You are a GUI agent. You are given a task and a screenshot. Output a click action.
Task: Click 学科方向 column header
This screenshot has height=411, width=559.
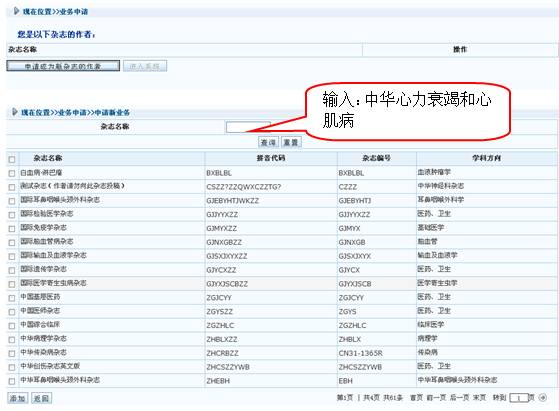[x=486, y=158]
